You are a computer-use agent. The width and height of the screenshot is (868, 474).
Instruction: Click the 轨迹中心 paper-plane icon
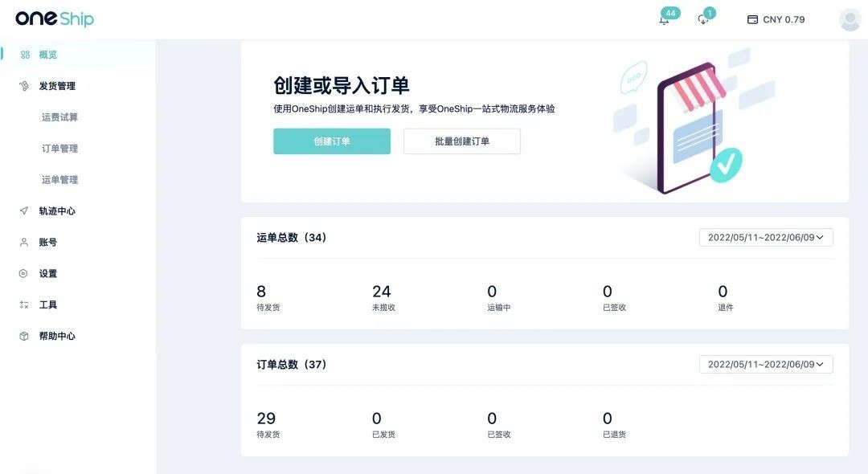click(x=24, y=210)
